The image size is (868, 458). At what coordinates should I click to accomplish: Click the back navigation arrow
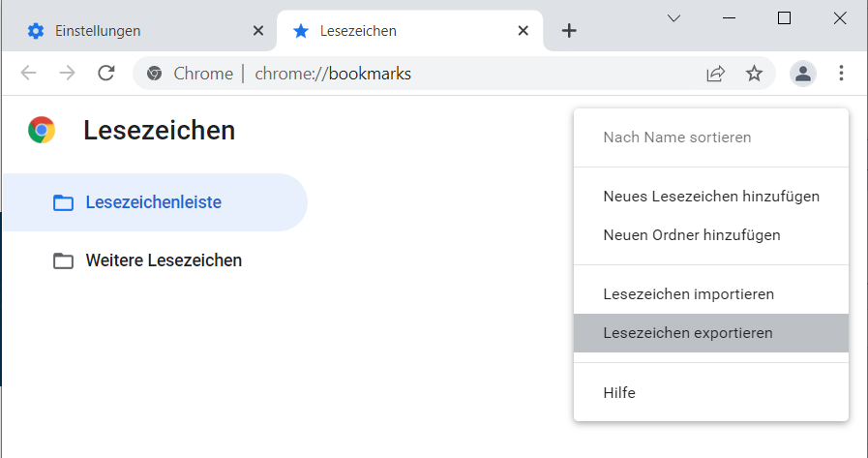[x=29, y=74]
